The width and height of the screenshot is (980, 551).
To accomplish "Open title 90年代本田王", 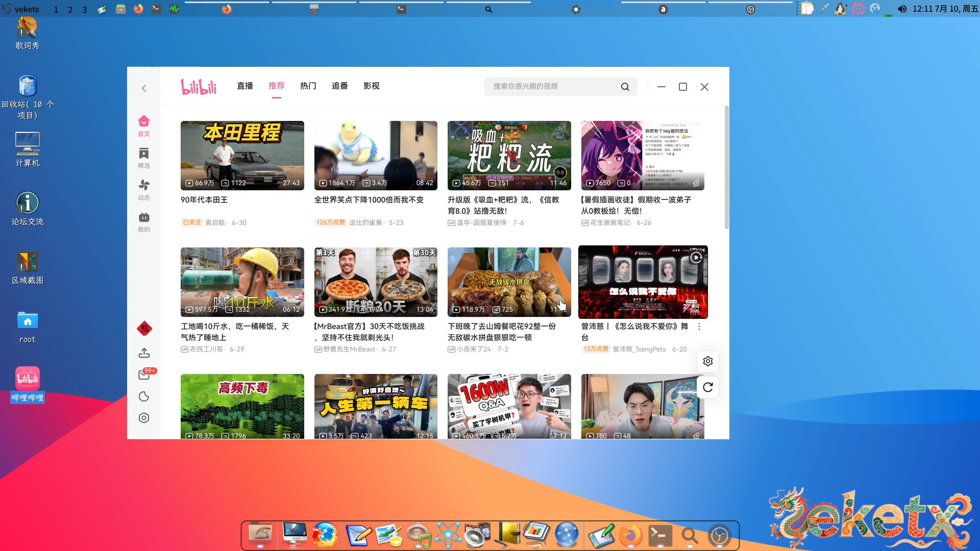I will click(x=204, y=200).
